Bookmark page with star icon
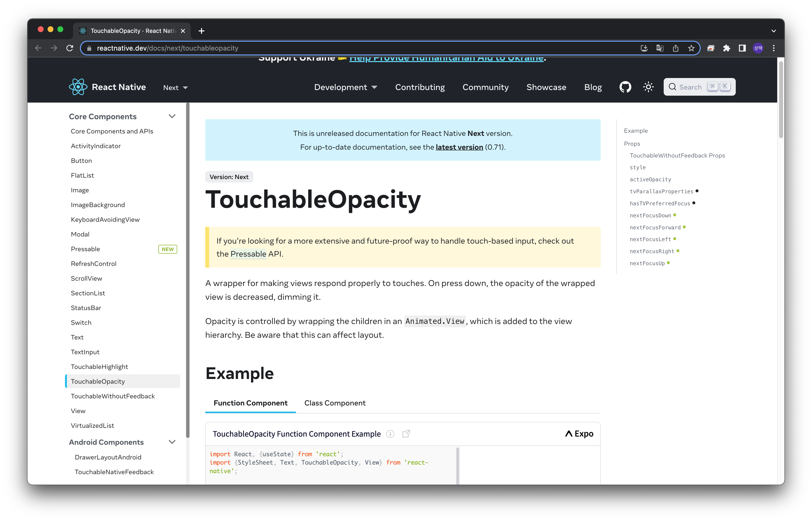812x521 pixels. 691,48
